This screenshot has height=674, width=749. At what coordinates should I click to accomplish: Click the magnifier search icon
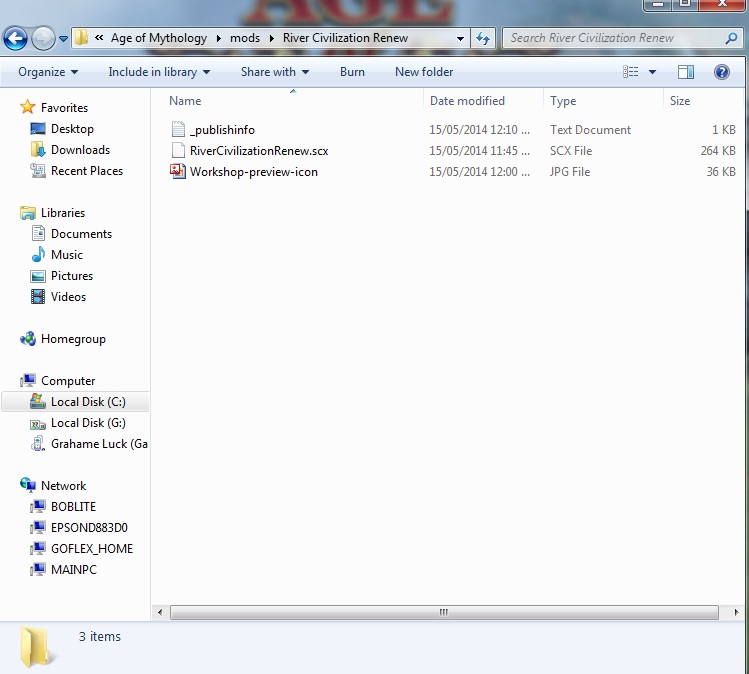click(731, 38)
